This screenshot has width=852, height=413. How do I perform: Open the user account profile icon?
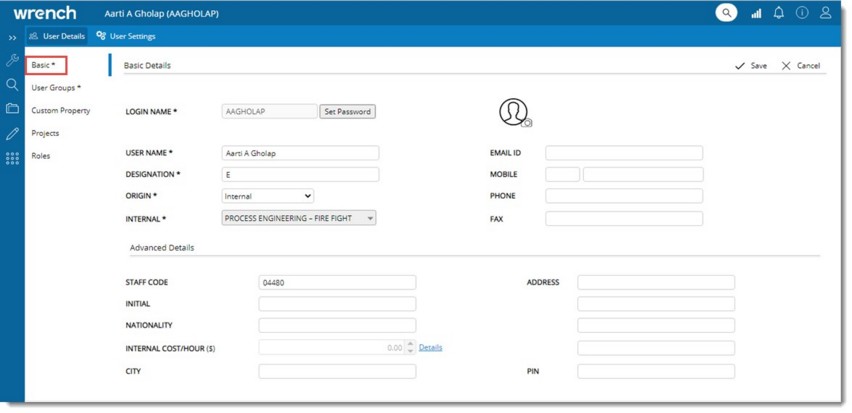(825, 13)
